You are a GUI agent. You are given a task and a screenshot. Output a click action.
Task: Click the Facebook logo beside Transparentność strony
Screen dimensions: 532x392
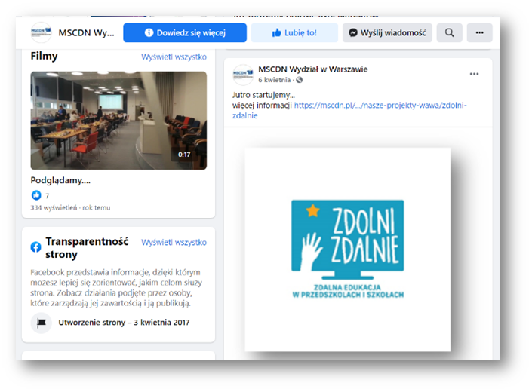pyautogui.click(x=35, y=247)
